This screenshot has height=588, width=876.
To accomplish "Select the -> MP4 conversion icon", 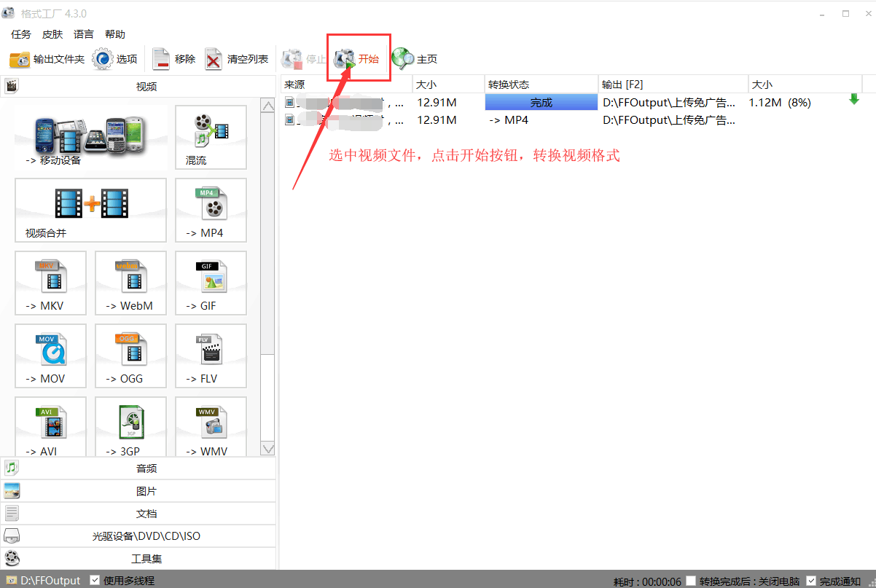I will [x=211, y=211].
